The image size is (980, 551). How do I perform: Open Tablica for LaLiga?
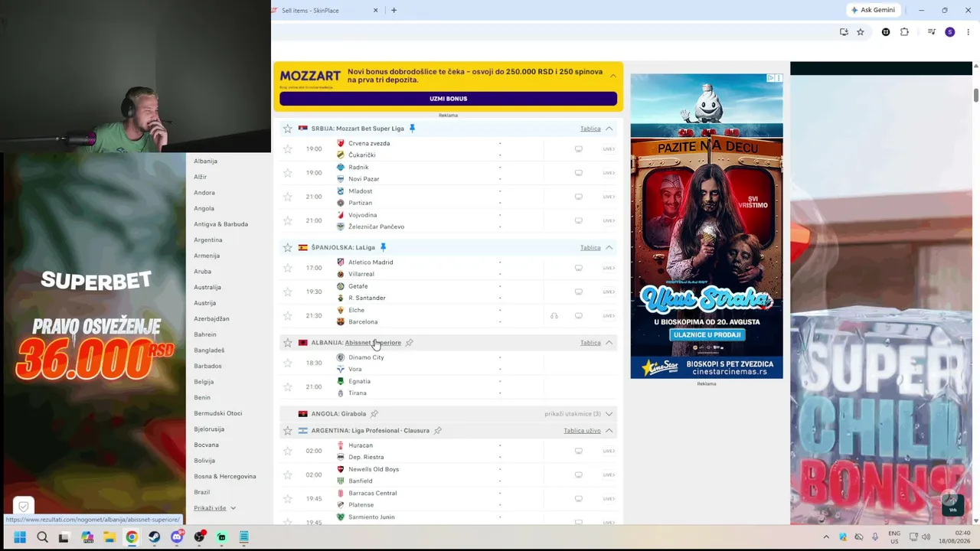[590, 247]
